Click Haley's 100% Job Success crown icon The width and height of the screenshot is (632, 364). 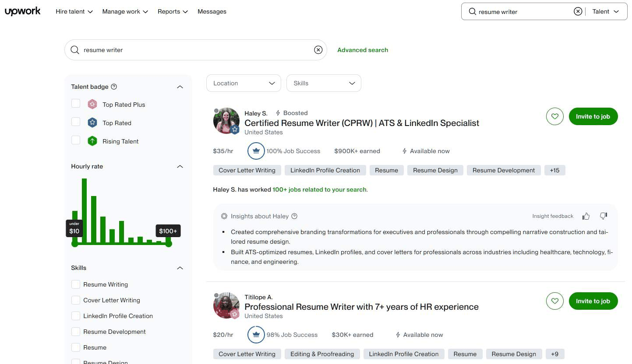pos(256,151)
